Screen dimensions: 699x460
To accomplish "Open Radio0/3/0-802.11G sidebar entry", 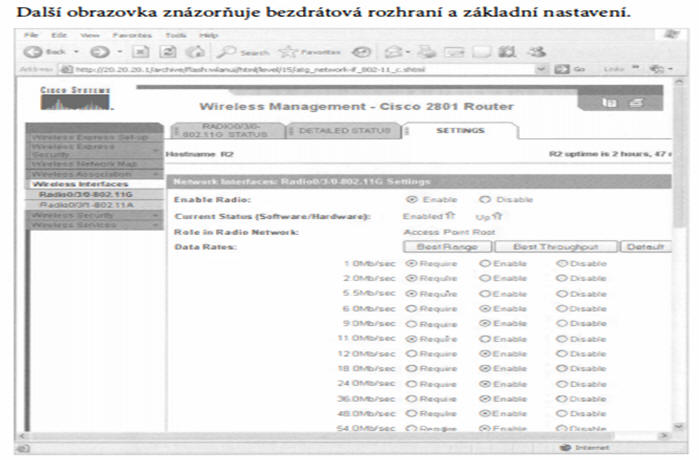I will point(86,194).
